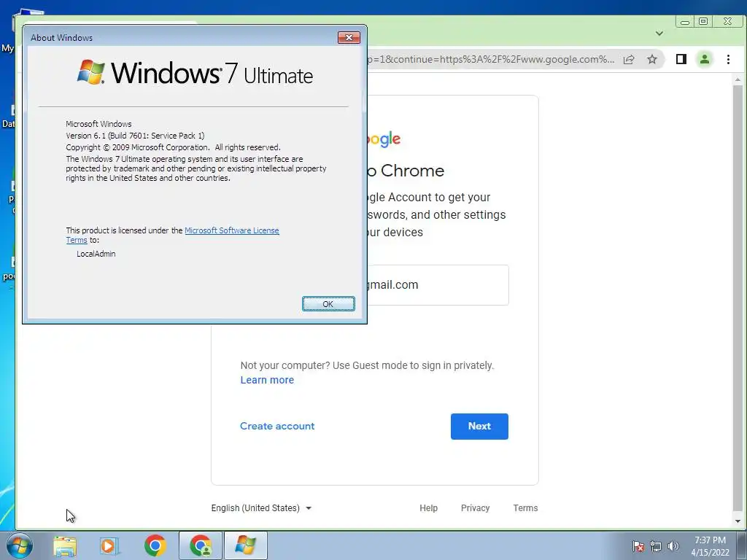
Task: Switch to the active Chrome profile window in the taskbar
Action: pos(201,545)
